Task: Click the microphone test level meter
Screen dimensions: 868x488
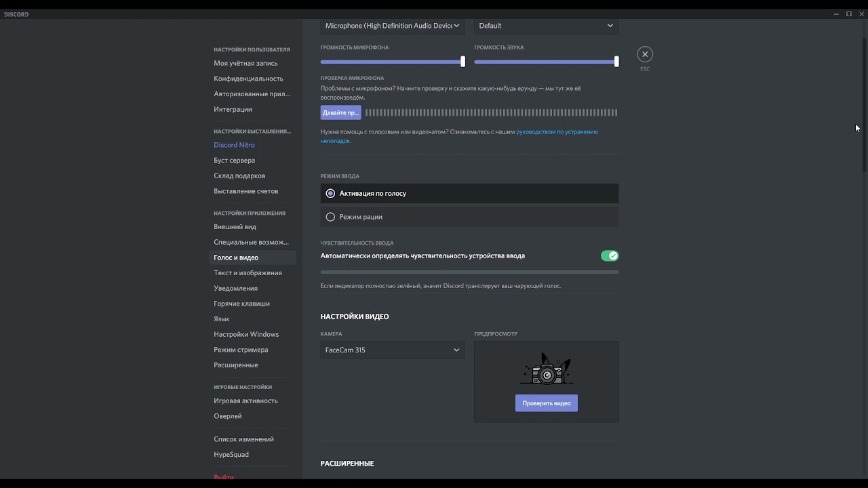Action: coord(492,113)
